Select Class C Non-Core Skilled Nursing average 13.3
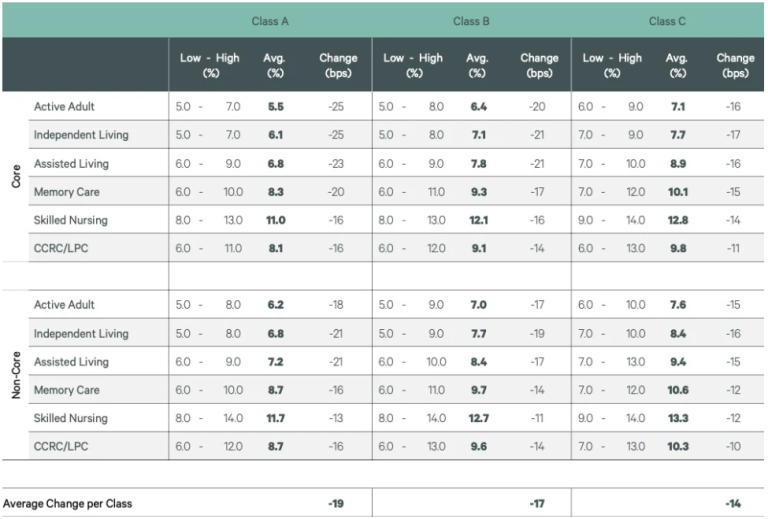768x519 pixels. pos(677,418)
